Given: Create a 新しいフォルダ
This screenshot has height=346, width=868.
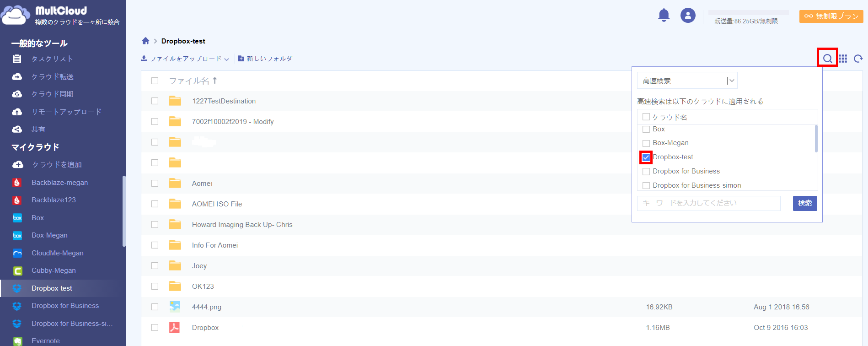Looking at the screenshot, I should click(265, 59).
